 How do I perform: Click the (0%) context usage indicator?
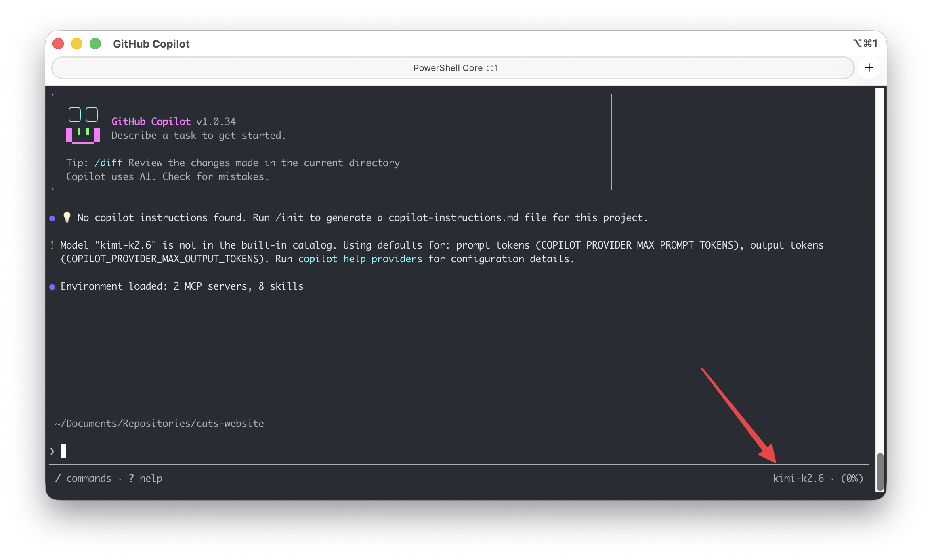pos(852,478)
